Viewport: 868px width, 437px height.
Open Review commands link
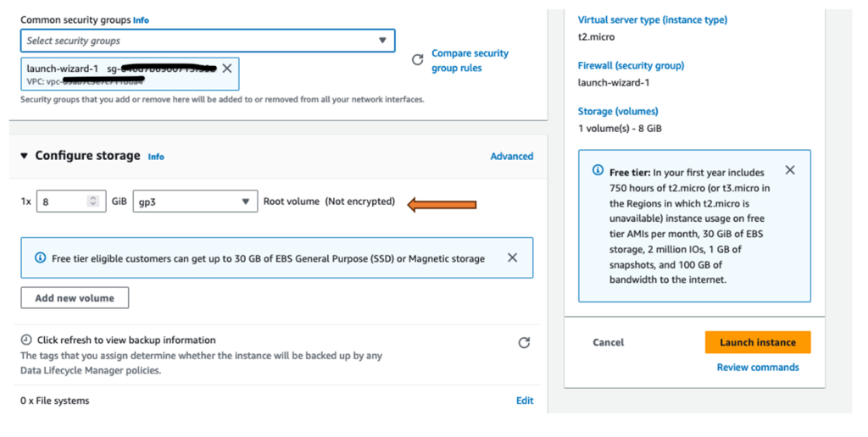[758, 368]
